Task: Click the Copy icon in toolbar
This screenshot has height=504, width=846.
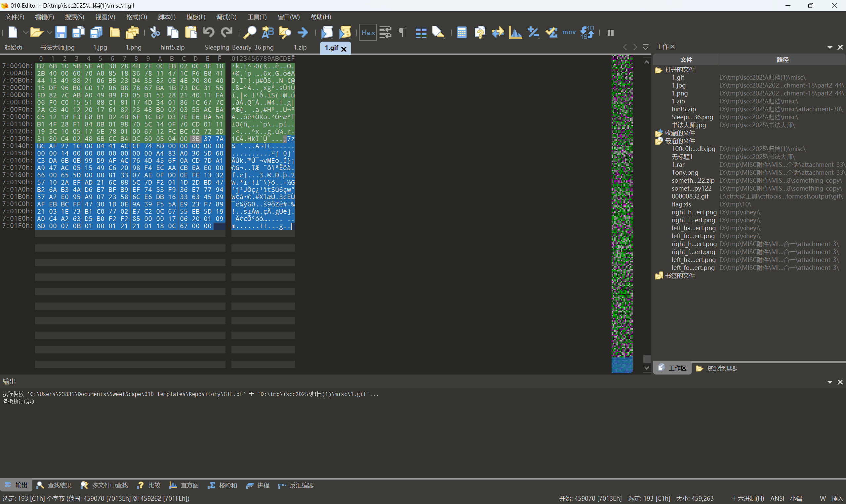Action: pos(173,32)
